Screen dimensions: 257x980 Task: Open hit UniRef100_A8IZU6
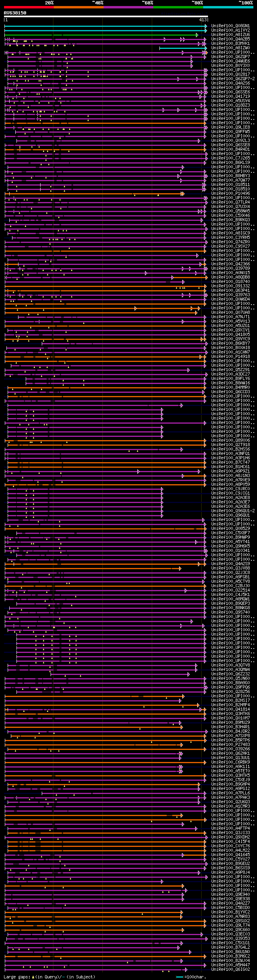pos(230,35)
